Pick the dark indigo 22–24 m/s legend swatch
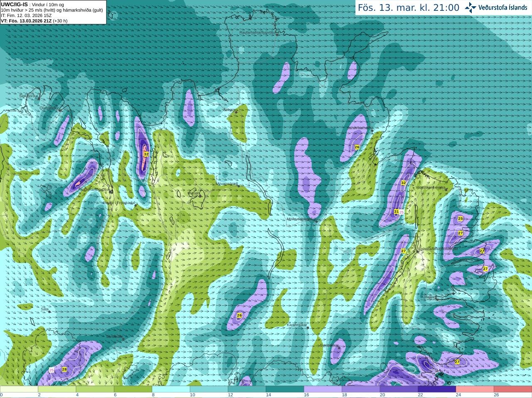Viewport: 532px width, 398px height. 437,389
